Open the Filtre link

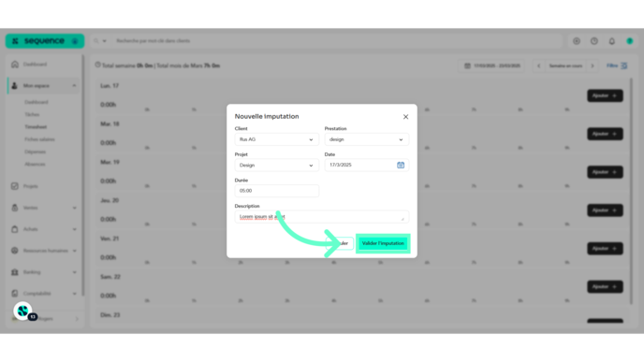click(612, 65)
